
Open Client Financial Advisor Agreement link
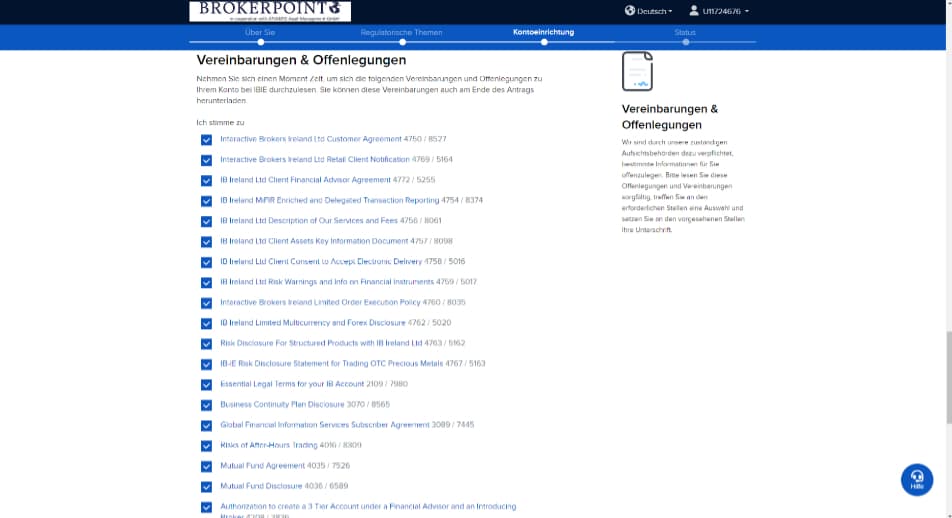[305, 180]
